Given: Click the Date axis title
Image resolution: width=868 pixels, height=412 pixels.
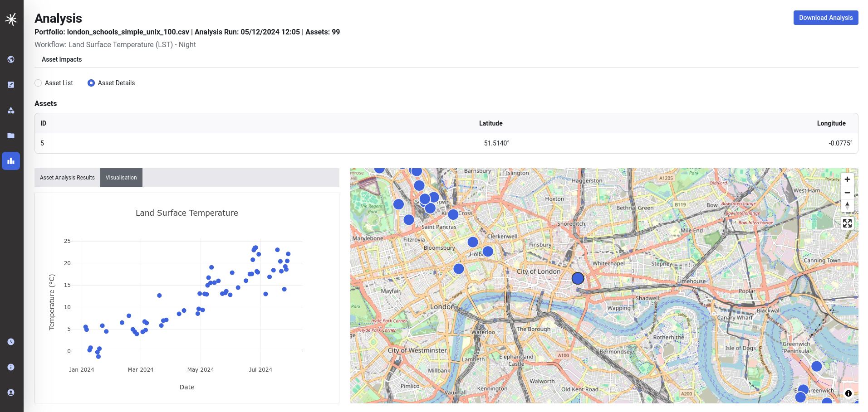Looking at the screenshot, I should pos(187,387).
